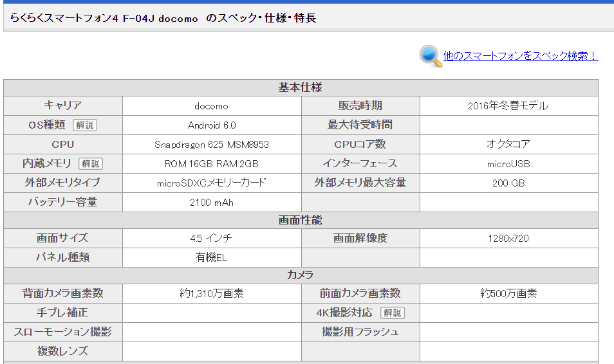Image resolution: width=614 pixels, height=364 pixels.
Task: Click the 外部メモリ最大容量 label
Action: pos(360,183)
